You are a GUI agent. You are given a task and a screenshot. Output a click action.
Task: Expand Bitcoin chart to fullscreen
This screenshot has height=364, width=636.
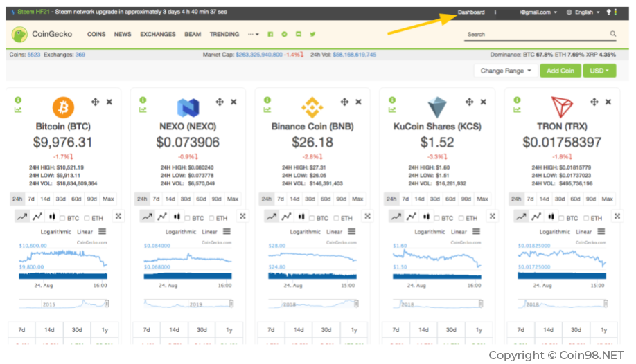pyautogui.click(x=118, y=217)
